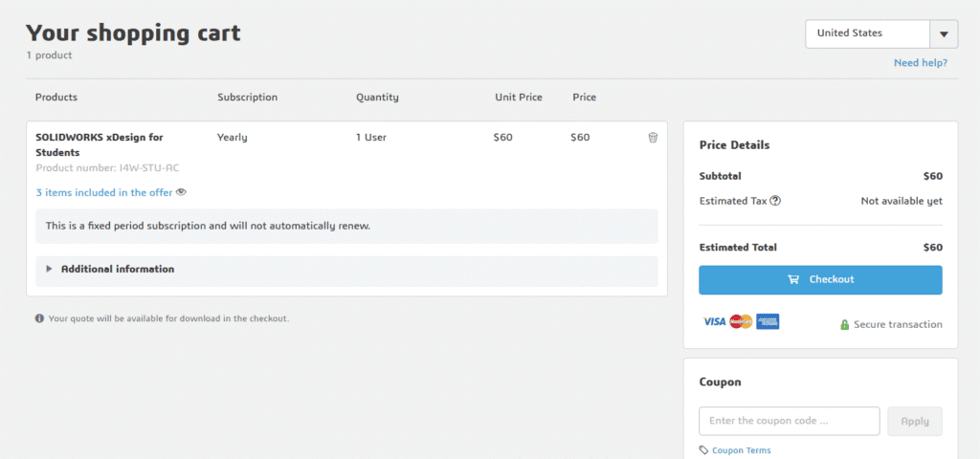This screenshot has height=459, width=980.
Task: Click the quote info circle icon
Action: tap(39, 318)
